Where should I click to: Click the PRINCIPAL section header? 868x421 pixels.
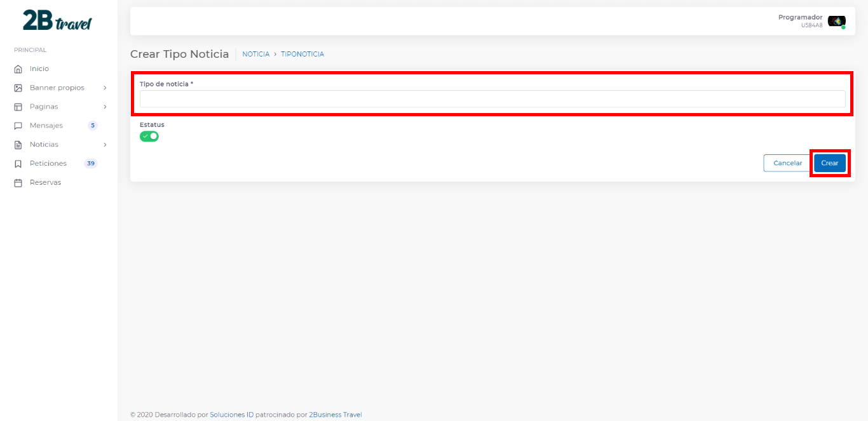click(31, 50)
